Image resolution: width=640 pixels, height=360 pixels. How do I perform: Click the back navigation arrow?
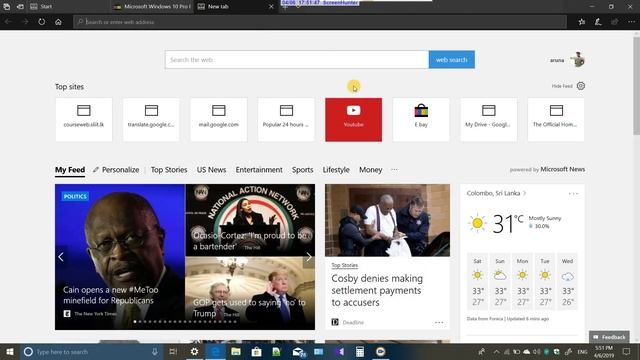[x=8, y=22]
